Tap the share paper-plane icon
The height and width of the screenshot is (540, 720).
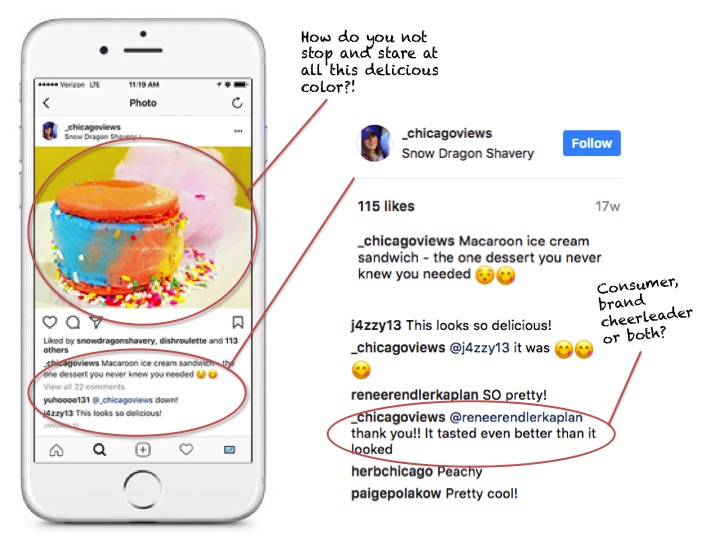pyautogui.click(x=96, y=322)
